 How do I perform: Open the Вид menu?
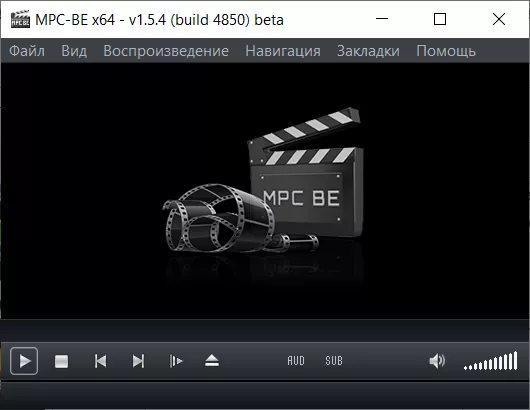(74, 51)
